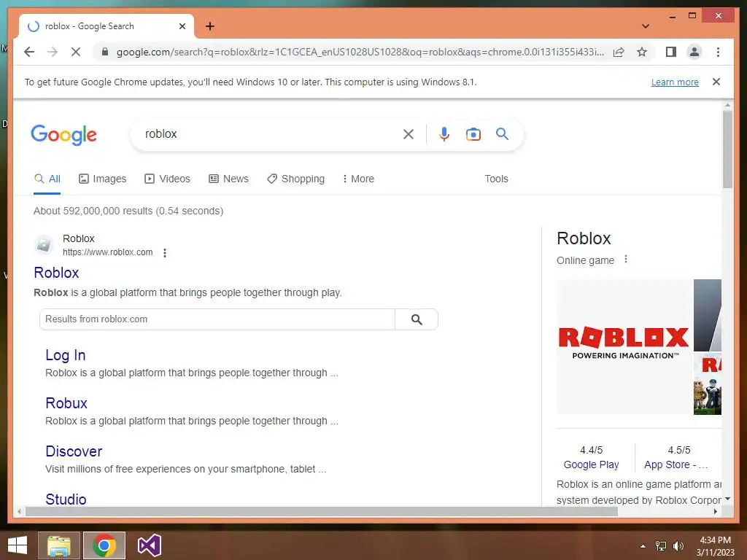Open the Chrome profile avatar
This screenshot has width=747, height=560.
click(x=694, y=52)
